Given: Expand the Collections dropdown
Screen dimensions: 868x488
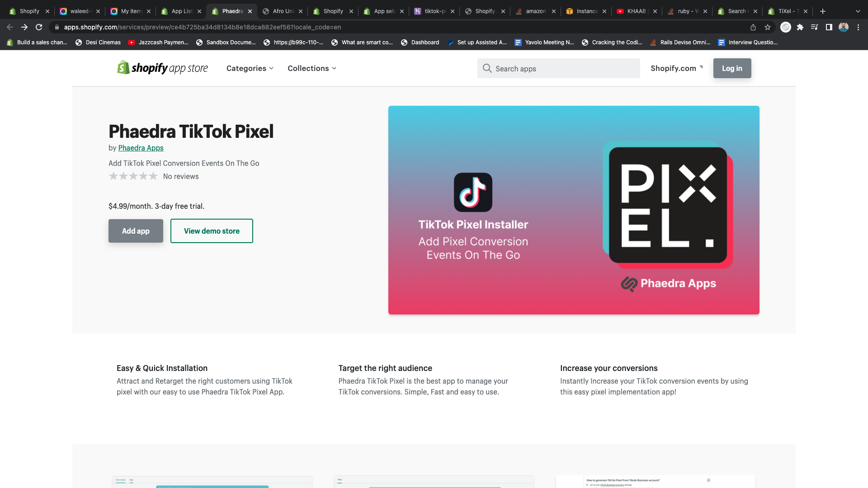Looking at the screenshot, I should tap(311, 68).
